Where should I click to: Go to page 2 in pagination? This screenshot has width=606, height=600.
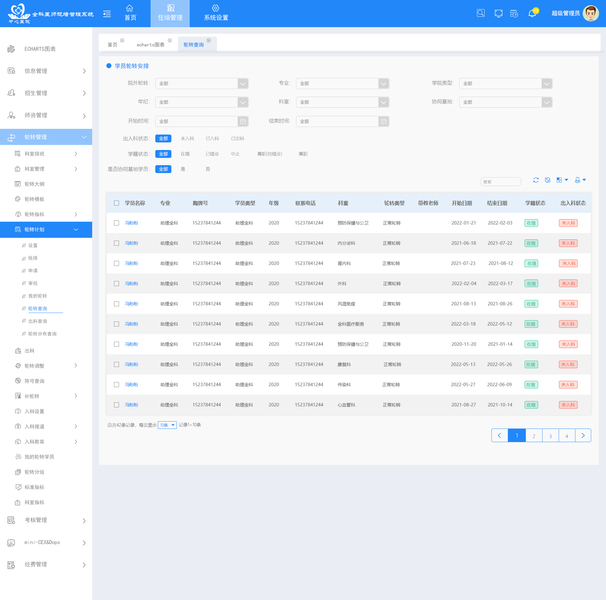pos(534,436)
